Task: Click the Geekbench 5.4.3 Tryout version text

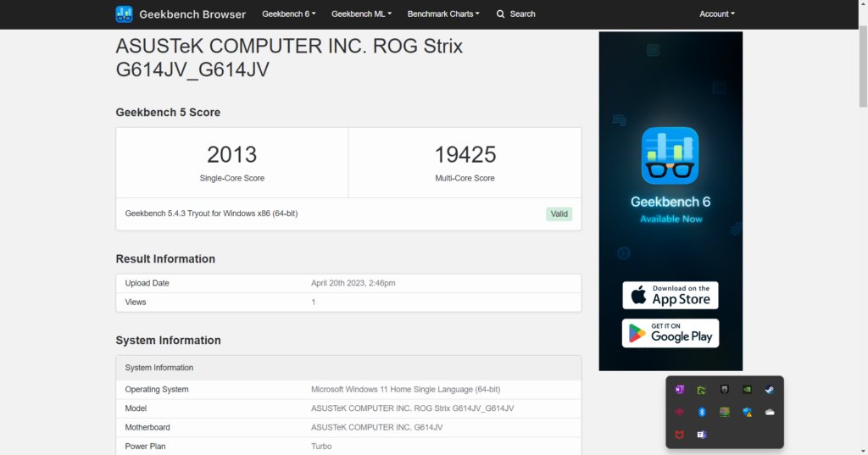Action: click(211, 214)
